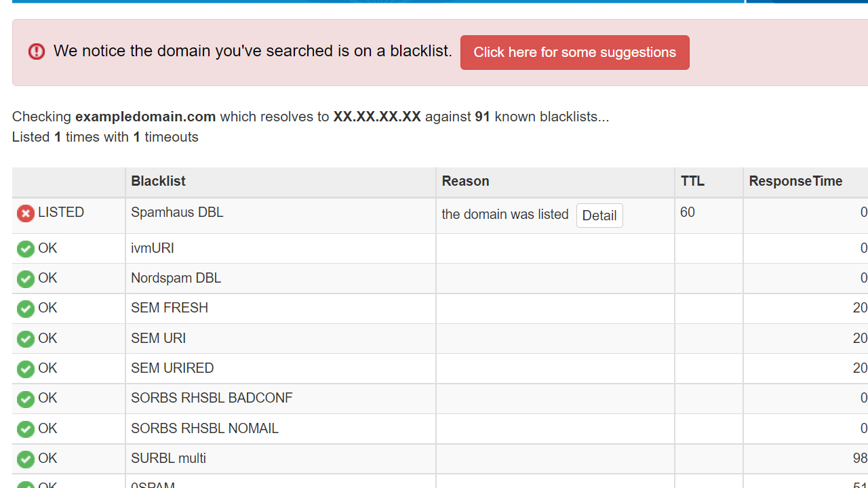
Task: Click the OK icon for SORBS RHSBL NOMAIL
Action: click(26, 429)
